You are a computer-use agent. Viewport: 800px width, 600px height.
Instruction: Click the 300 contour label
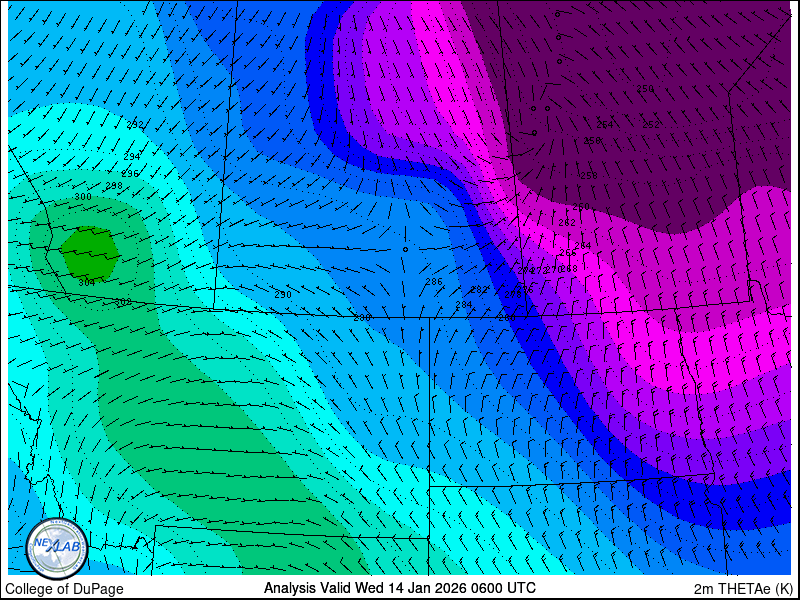[x=83, y=197]
